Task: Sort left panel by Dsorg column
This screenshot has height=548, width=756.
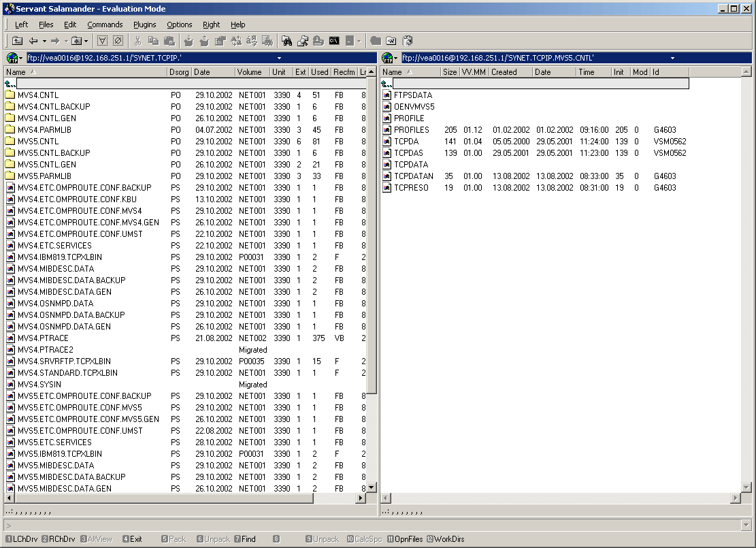Action: coord(179,72)
